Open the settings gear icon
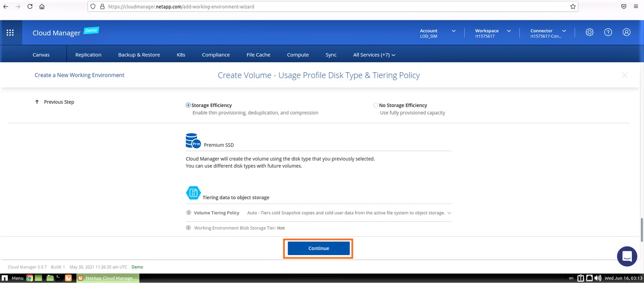The width and height of the screenshot is (644, 283). coord(589,32)
